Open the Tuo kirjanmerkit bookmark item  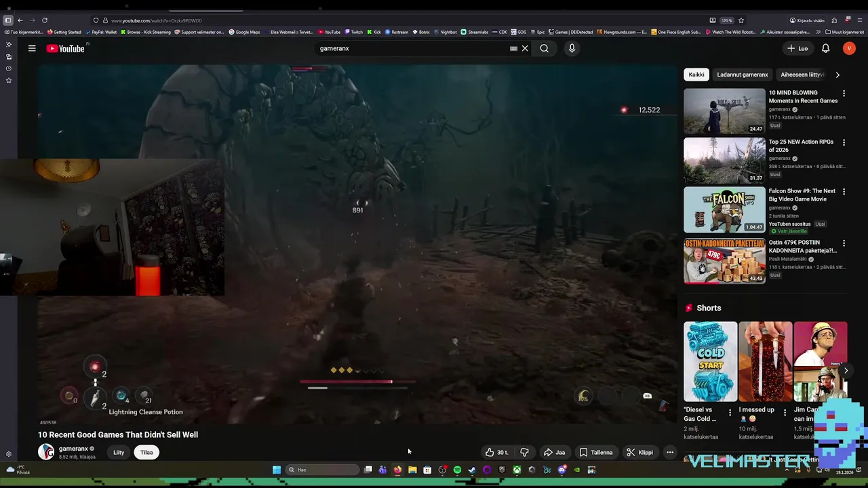24,32
